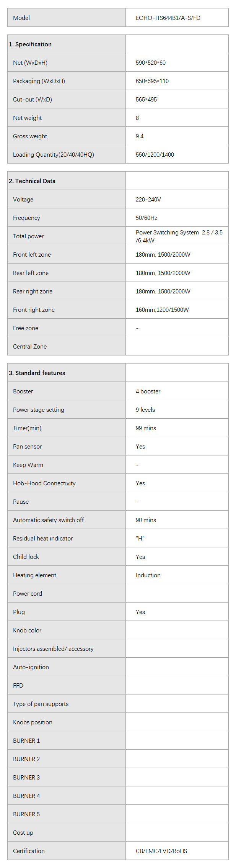Click the Packaging (WxDxH) row label
The width and height of the screenshot is (236, 868).
point(39,81)
